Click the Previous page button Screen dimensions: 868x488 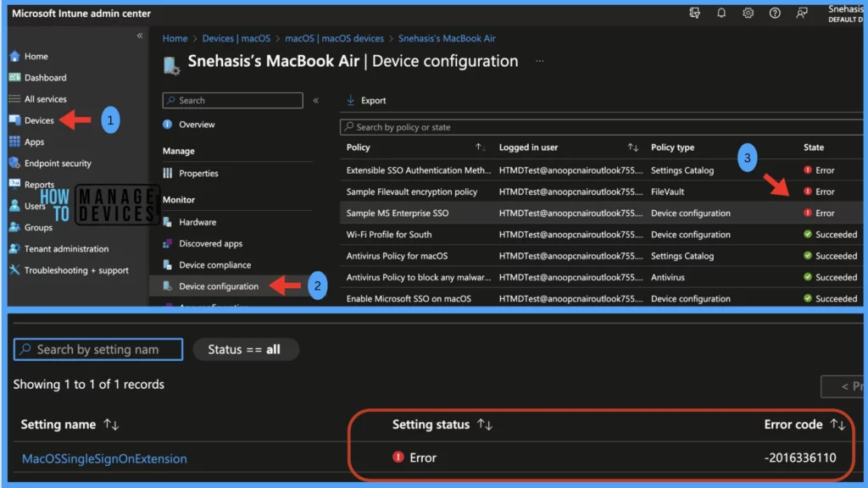point(842,386)
